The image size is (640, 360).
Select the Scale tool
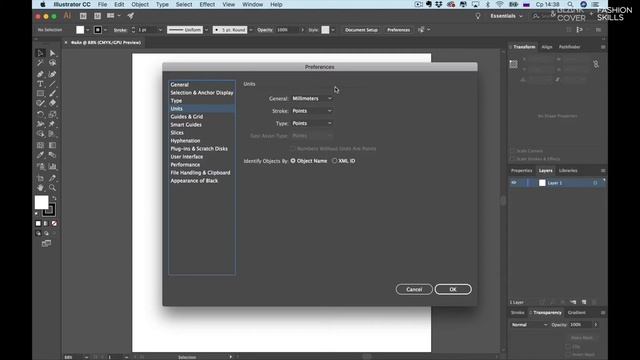pos(53,114)
